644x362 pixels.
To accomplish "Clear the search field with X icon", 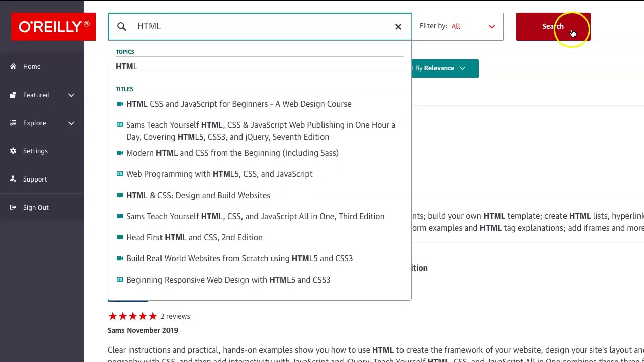I will (x=398, y=26).
